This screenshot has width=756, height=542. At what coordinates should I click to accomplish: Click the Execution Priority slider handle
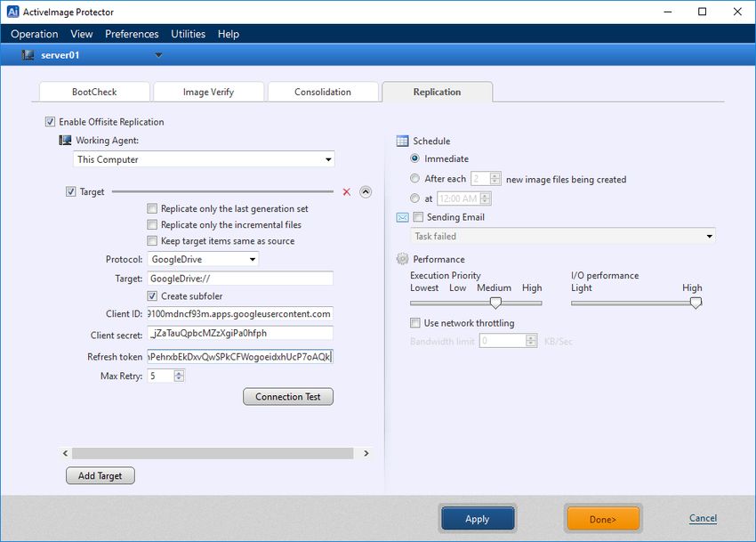495,303
